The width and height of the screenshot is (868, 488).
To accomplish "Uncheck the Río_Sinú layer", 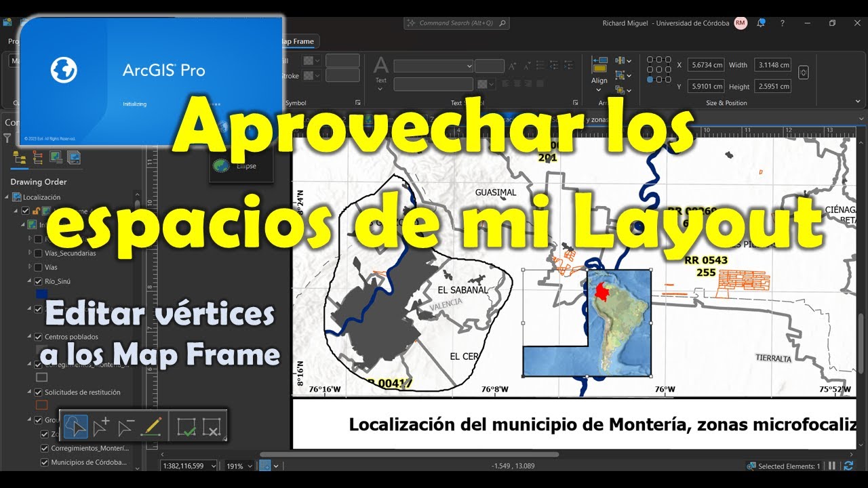I will tap(38, 281).
